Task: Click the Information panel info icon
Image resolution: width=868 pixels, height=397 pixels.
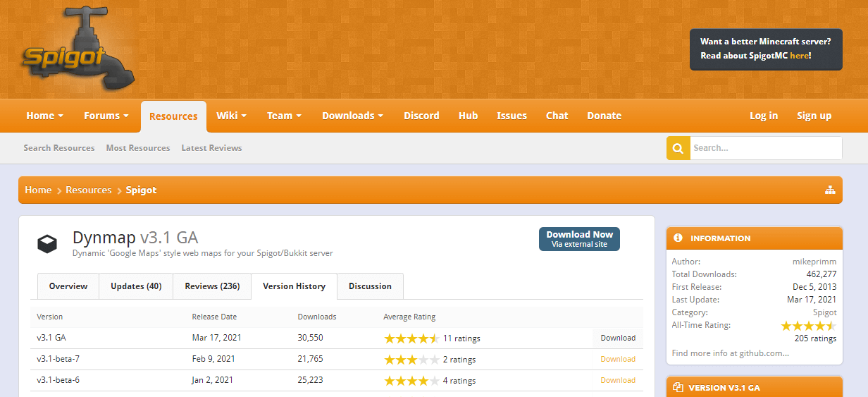Action: (678, 238)
